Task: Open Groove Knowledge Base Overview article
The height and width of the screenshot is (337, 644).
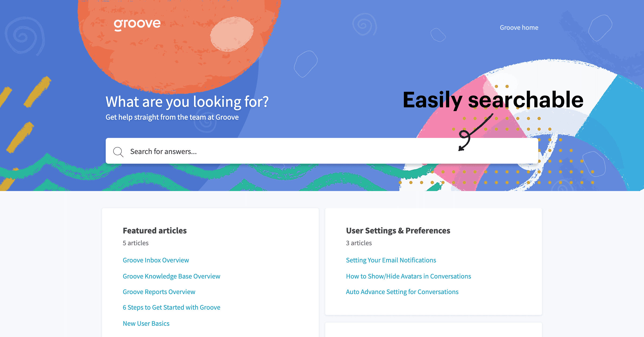Action: point(171,276)
